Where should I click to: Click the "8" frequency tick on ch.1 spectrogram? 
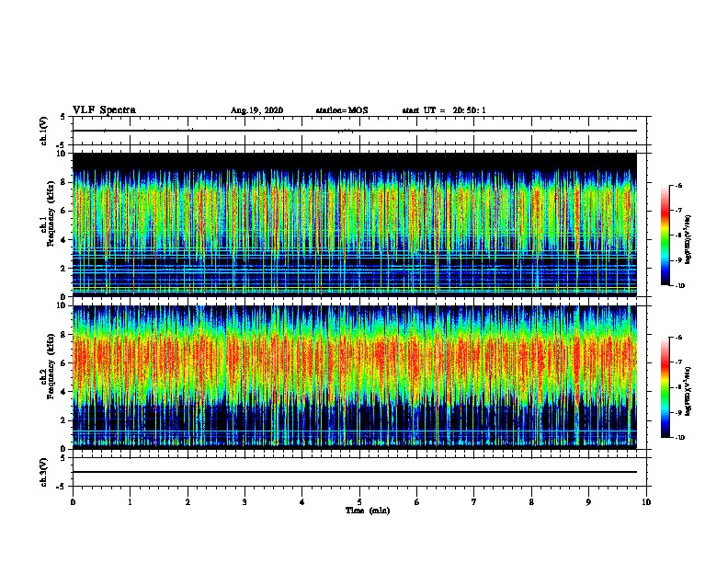coord(63,182)
